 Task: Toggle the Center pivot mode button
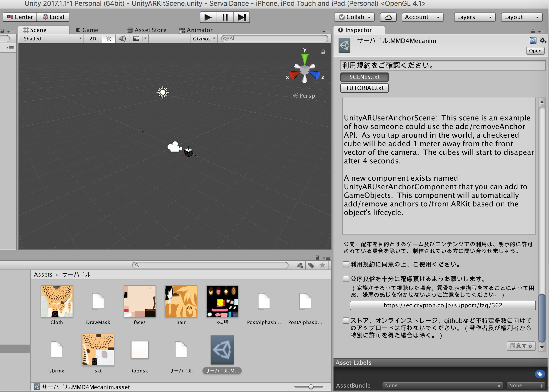20,17
